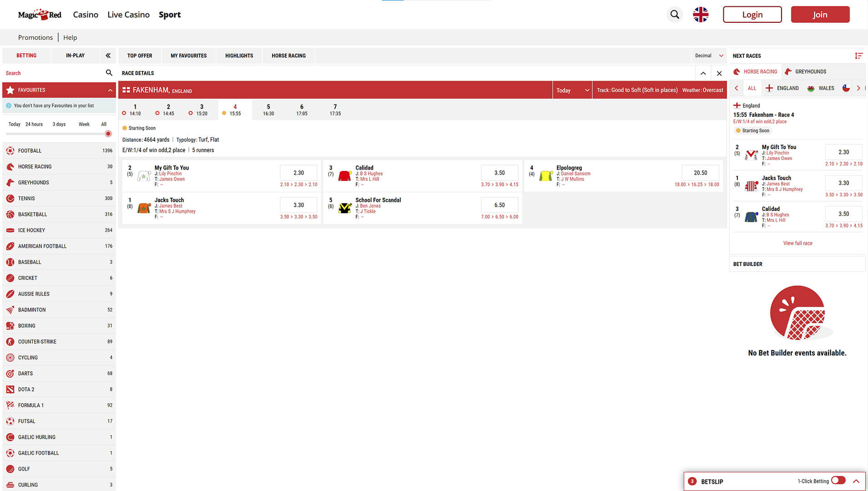Close the race details panel
This screenshot has width=868, height=491.
(719, 73)
